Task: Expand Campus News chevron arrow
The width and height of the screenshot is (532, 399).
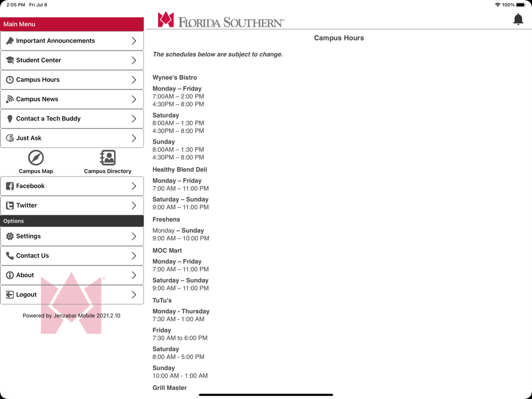Action: pyautogui.click(x=134, y=99)
